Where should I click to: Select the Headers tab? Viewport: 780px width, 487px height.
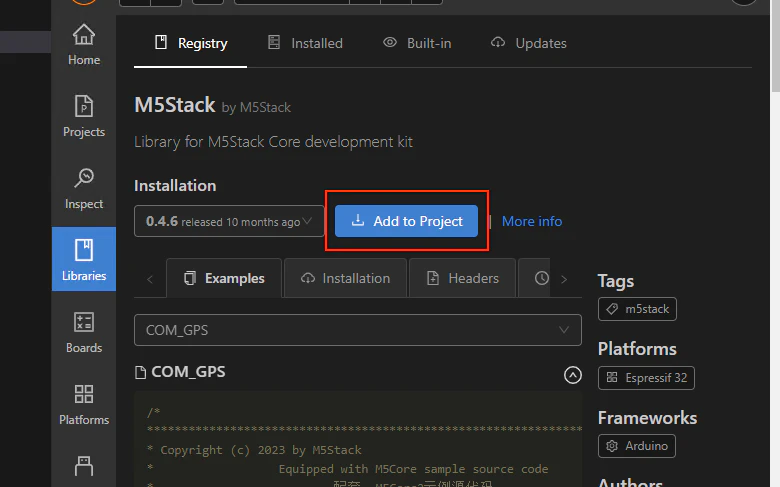tap(463, 278)
